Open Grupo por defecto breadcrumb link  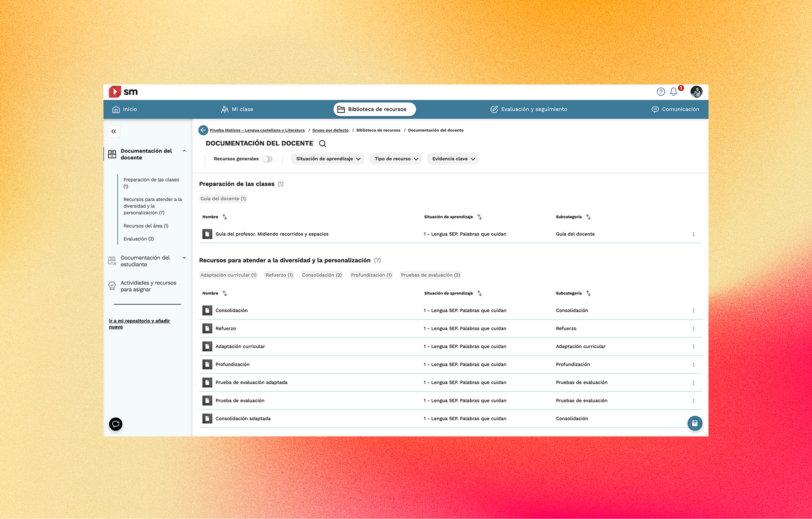point(330,130)
